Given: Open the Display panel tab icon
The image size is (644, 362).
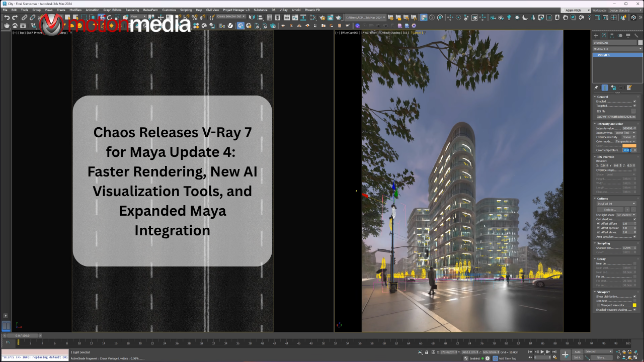Looking at the screenshot, I should [628, 36].
